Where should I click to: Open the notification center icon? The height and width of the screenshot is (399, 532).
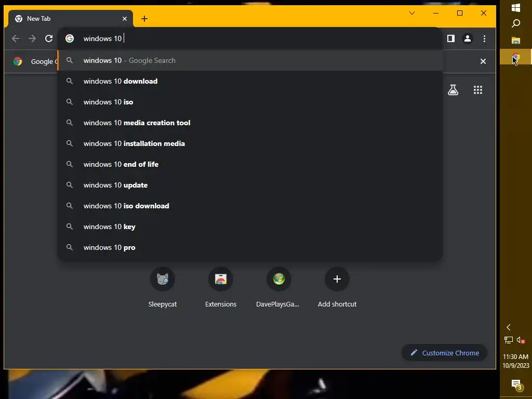(516, 384)
